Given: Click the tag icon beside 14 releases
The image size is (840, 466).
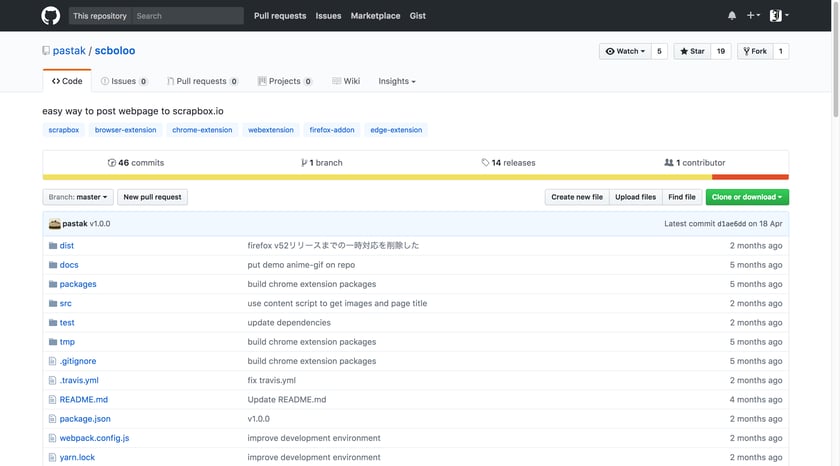Looking at the screenshot, I should coord(485,163).
